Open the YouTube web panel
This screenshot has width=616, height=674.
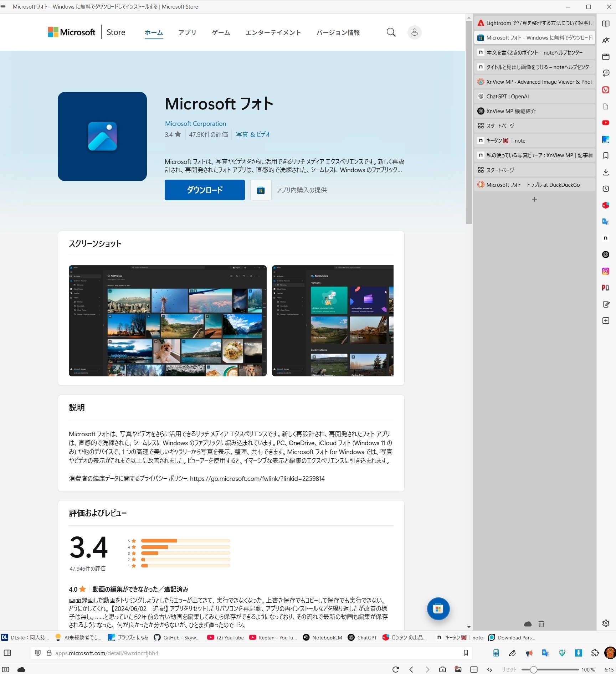605,123
